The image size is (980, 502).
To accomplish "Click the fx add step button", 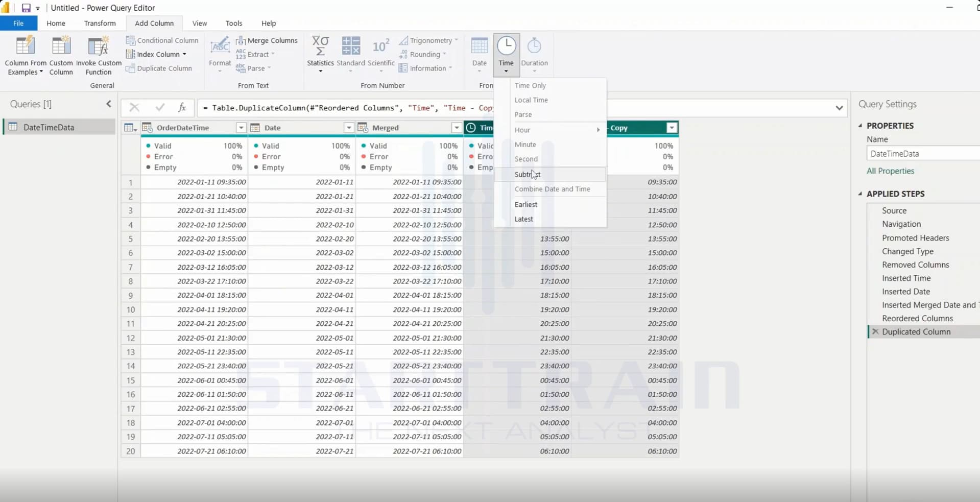I will [x=182, y=107].
